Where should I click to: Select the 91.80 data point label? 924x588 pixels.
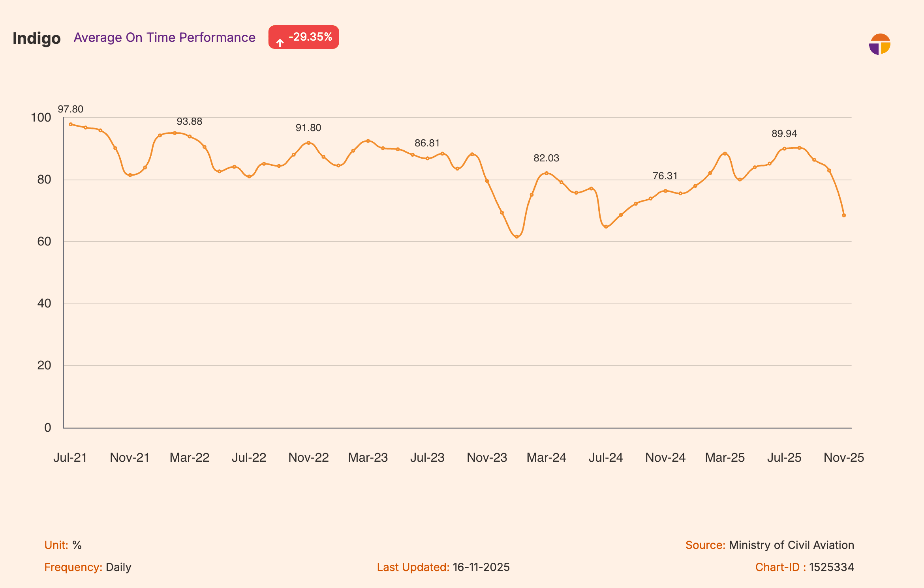pos(308,128)
